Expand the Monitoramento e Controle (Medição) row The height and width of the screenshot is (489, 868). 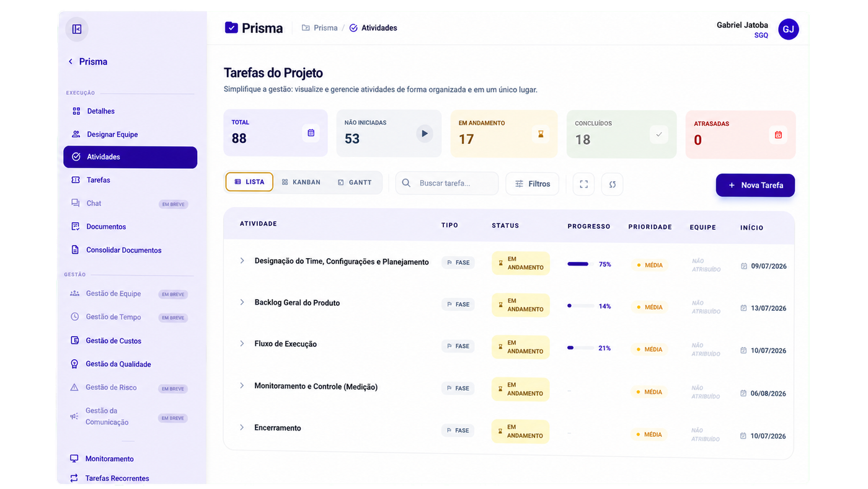pos(242,386)
